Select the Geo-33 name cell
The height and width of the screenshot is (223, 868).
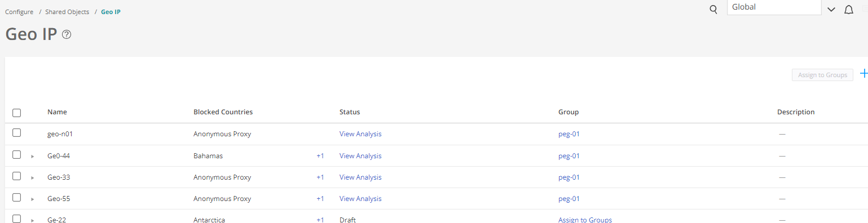59,177
